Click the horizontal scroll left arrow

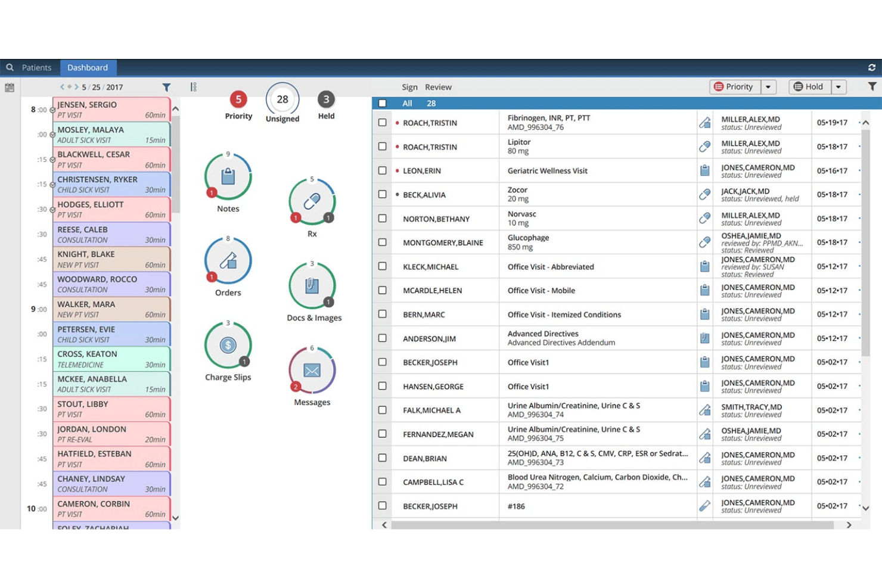click(384, 525)
